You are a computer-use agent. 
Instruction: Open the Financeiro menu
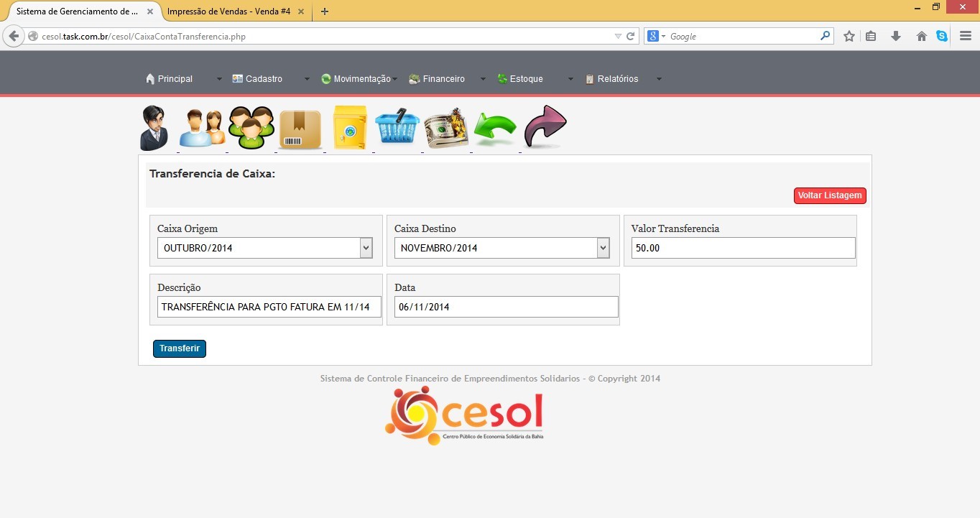(x=443, y=79)
